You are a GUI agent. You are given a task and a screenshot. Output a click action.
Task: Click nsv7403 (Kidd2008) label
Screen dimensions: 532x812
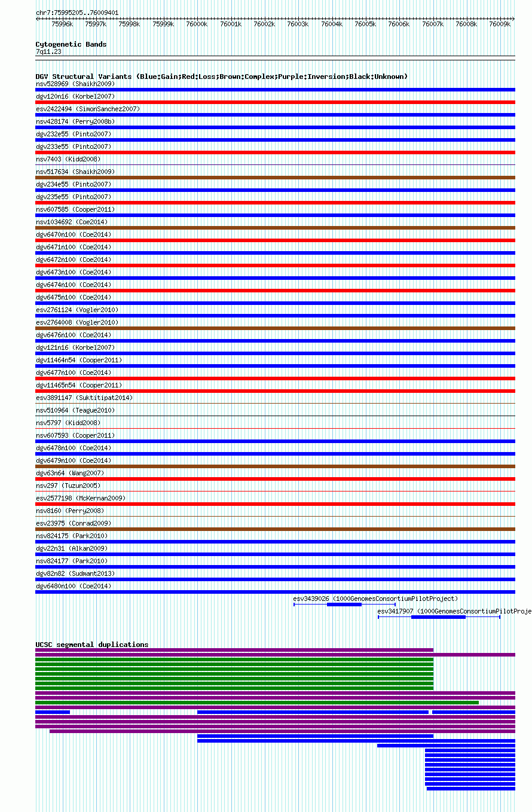click(68, 159)
